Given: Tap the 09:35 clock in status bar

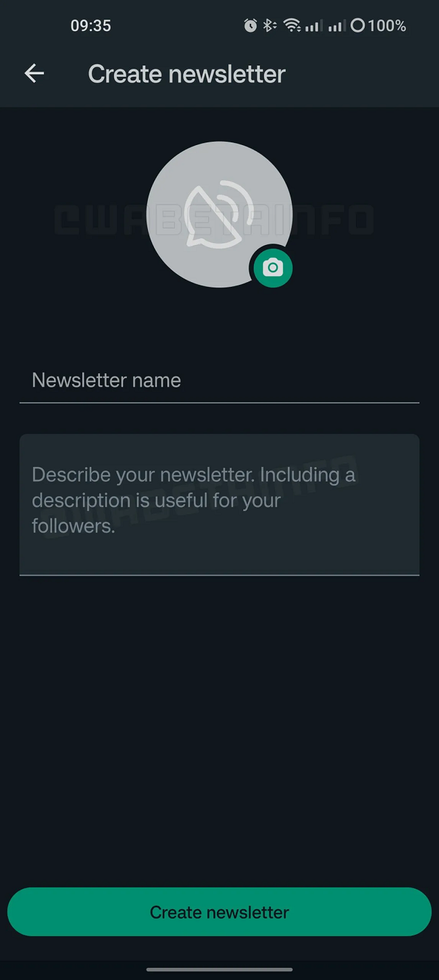Looking at the screenshot, I should click(x=91, y=26).
